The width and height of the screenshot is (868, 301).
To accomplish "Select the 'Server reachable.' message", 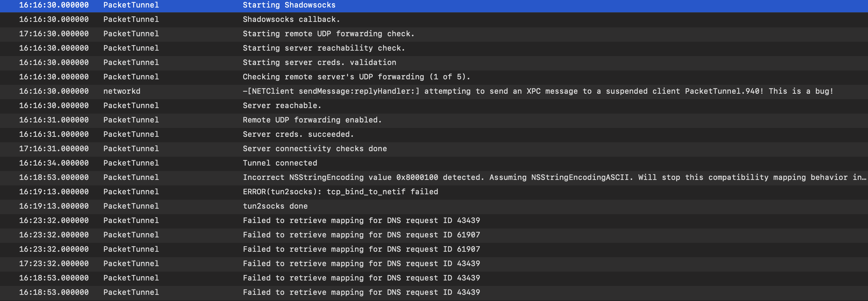I will tap(282, 106).
